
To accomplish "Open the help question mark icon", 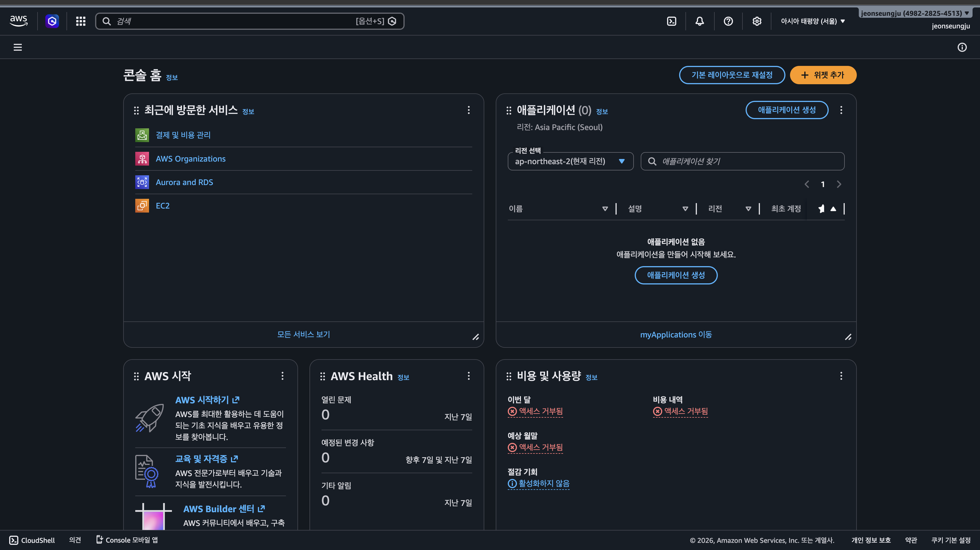I will tap(728, 21).
